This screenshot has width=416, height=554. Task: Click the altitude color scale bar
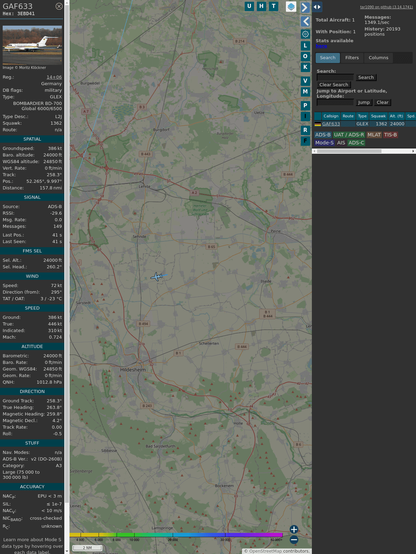[176, 535]
